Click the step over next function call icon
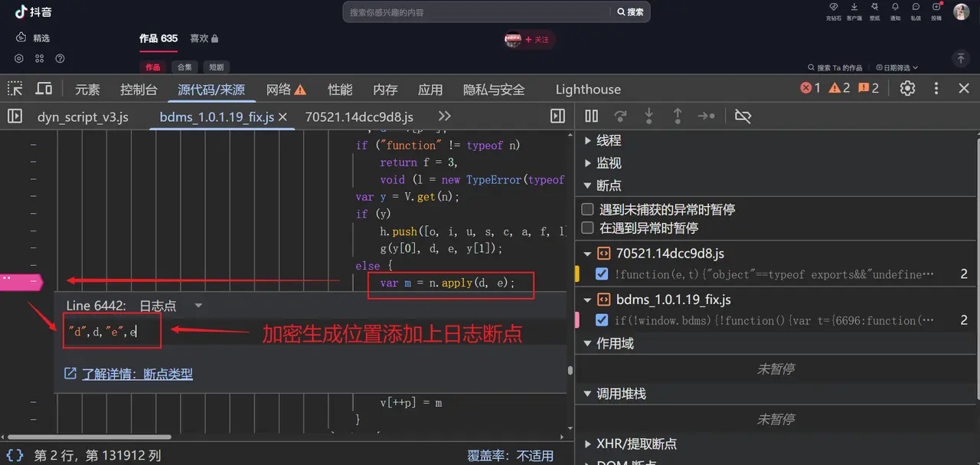This screenshot has width=980, height=465. [x=620, y=116]
